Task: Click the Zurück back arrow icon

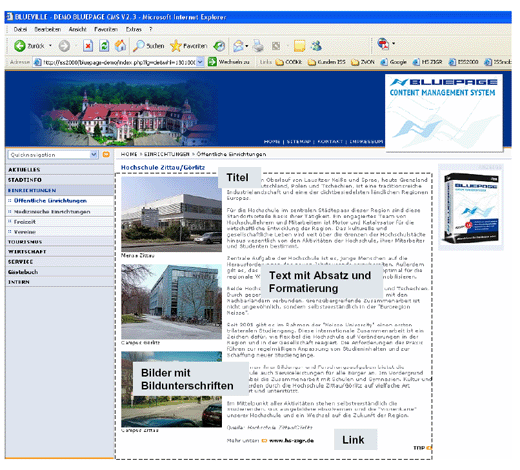Action: pyautogui.click(x=20, y=46)
